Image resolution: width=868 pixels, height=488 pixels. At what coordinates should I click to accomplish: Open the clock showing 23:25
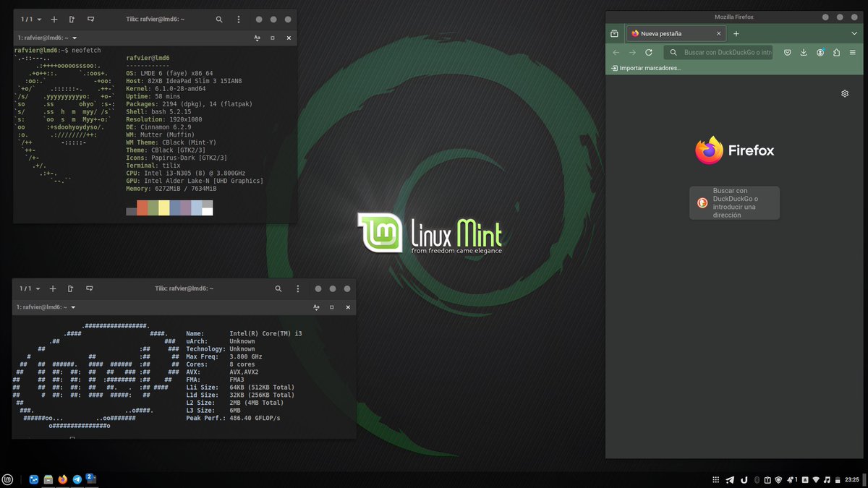click(x=851, y=480)
